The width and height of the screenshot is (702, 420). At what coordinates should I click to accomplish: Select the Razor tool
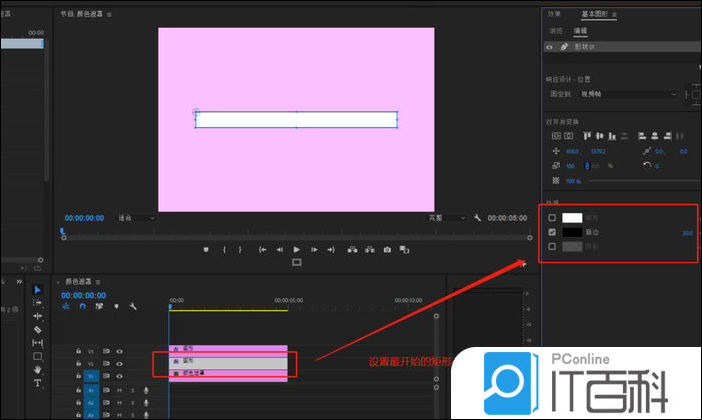[x=38, y=329]
